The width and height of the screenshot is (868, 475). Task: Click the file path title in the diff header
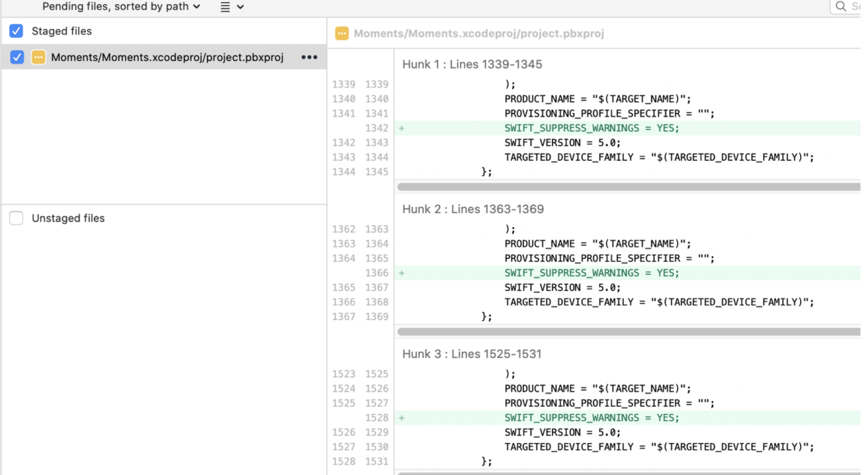pyautogui.click(x=478, y=34)
